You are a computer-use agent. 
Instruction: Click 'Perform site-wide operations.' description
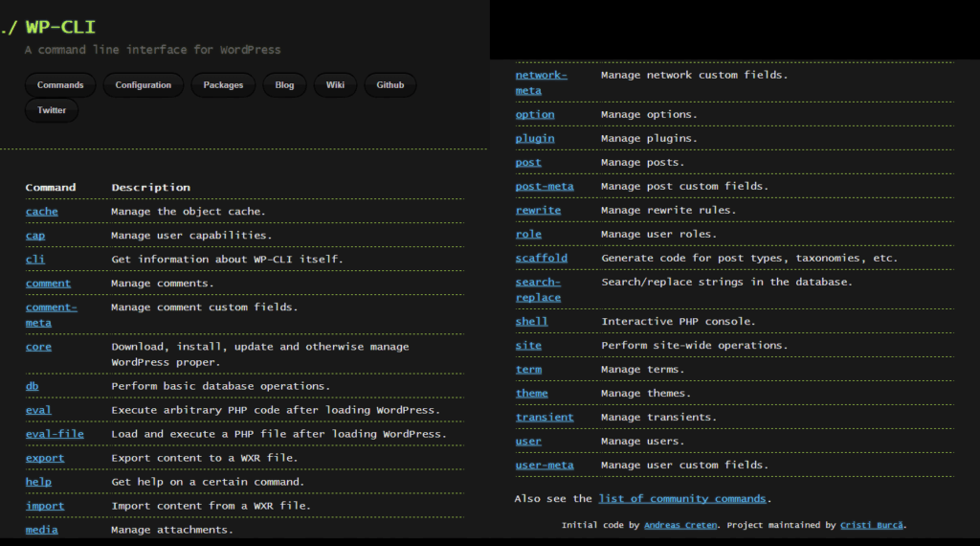[695, 345]
